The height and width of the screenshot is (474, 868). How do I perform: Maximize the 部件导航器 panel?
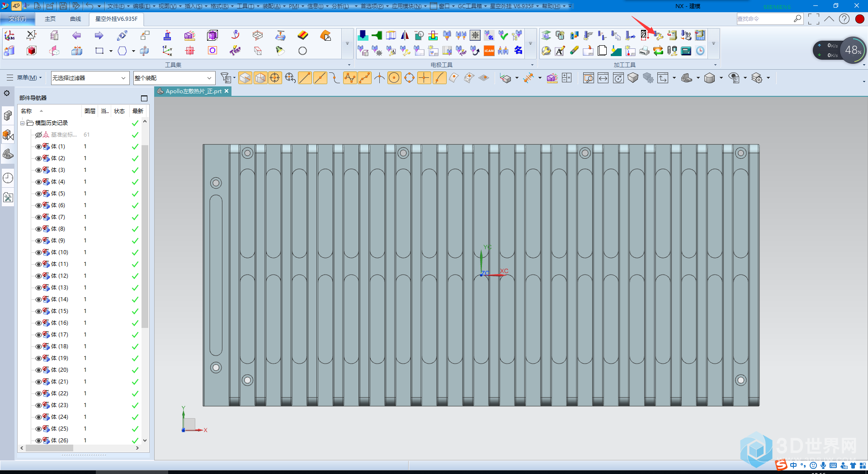tap(144, 98)
